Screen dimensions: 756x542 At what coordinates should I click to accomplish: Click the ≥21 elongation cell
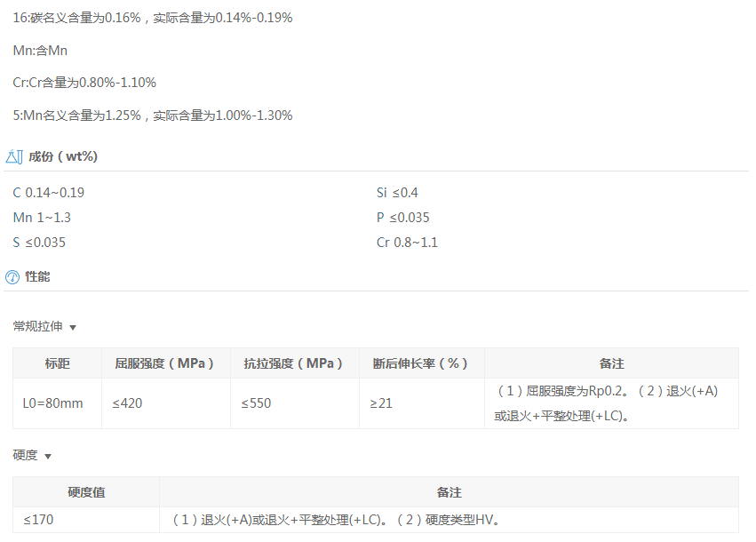tap(382, 403)
